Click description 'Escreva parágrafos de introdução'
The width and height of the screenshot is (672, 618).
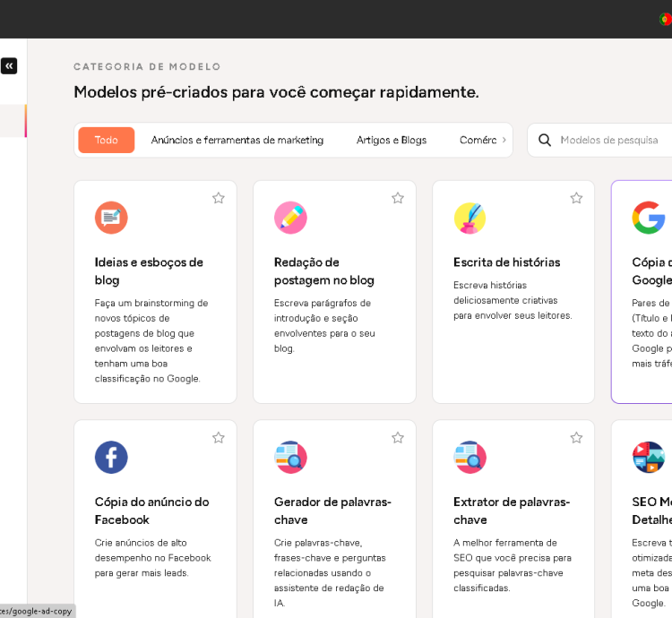point(324,325)
